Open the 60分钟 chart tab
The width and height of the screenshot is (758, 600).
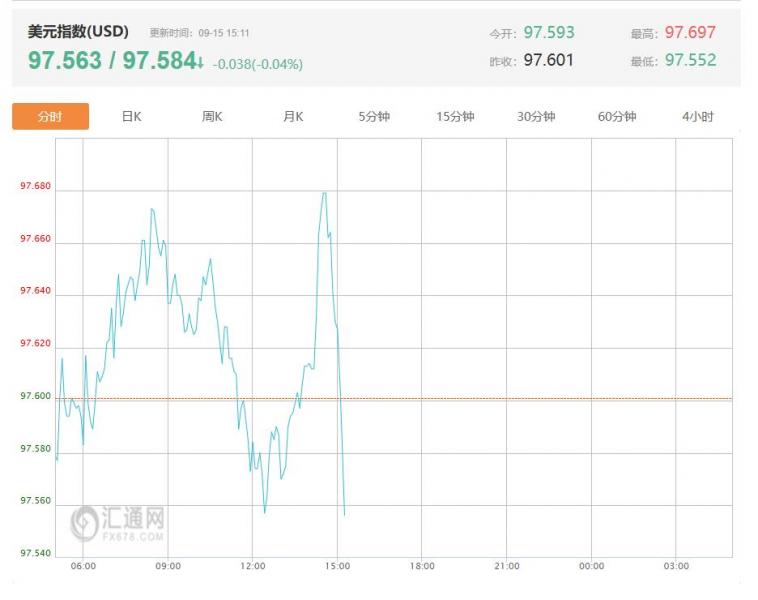click(x=617, y=117)
